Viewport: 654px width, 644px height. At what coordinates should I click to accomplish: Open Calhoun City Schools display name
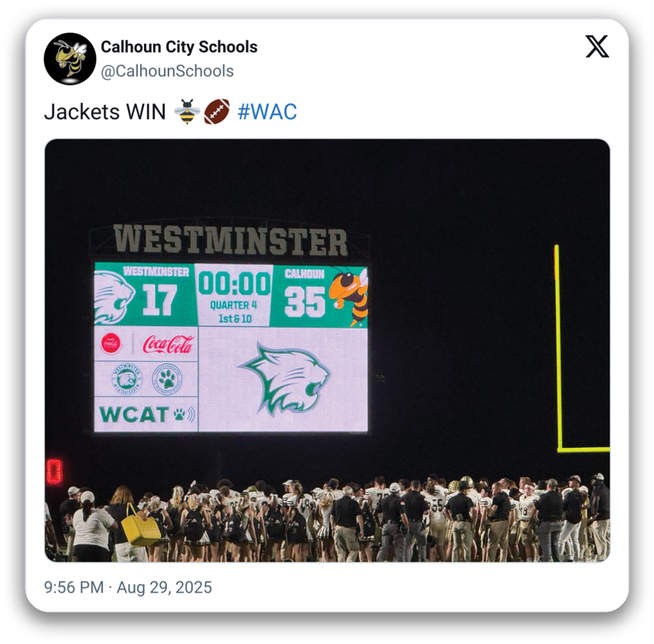click(x=179, y=47)
